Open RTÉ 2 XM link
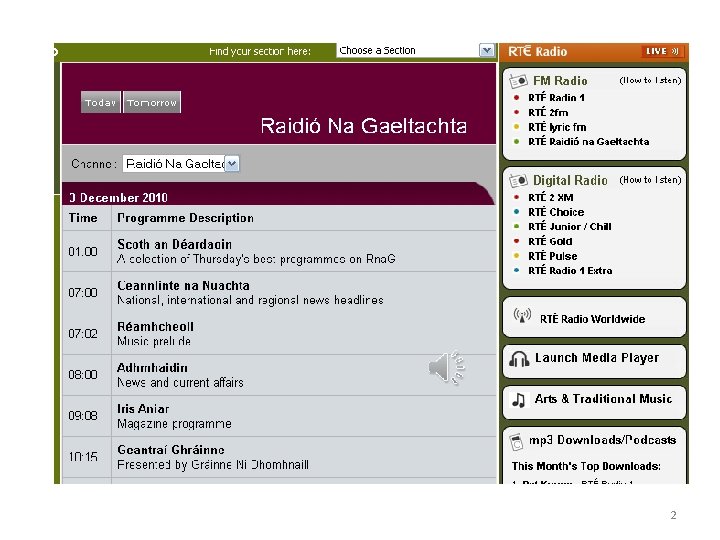Viewport: 720px width, 540px height. [551, 197]
